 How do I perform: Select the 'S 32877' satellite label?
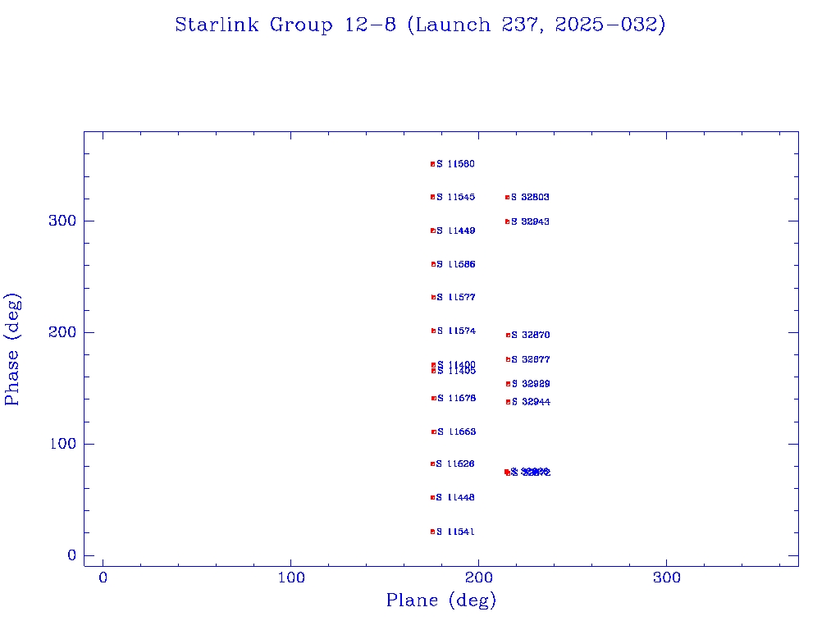[x=531, y=359]
